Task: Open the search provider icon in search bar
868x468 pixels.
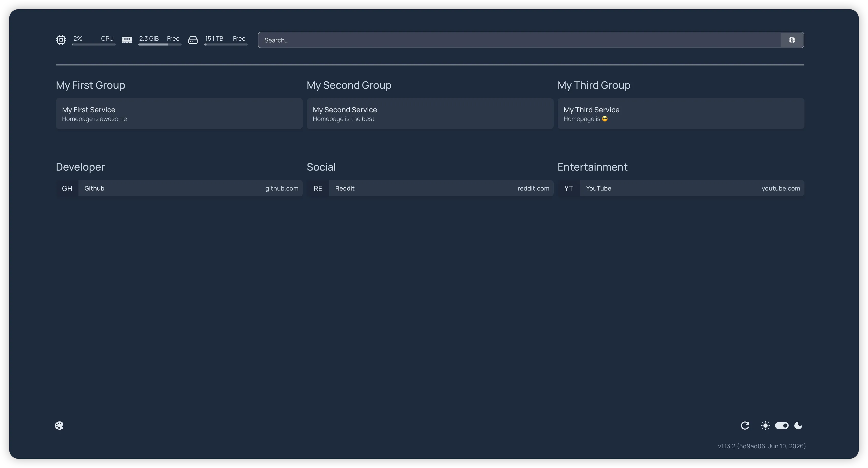Action: [792, 40]
